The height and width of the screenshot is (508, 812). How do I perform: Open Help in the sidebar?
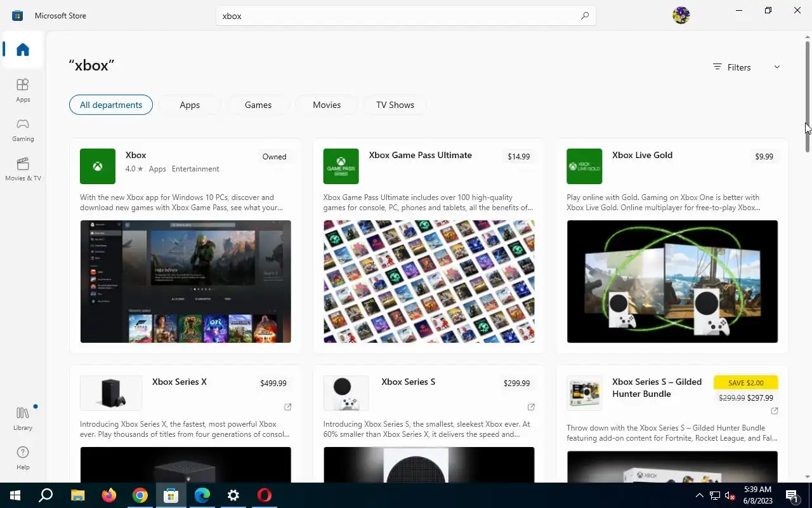pos(23,458)
